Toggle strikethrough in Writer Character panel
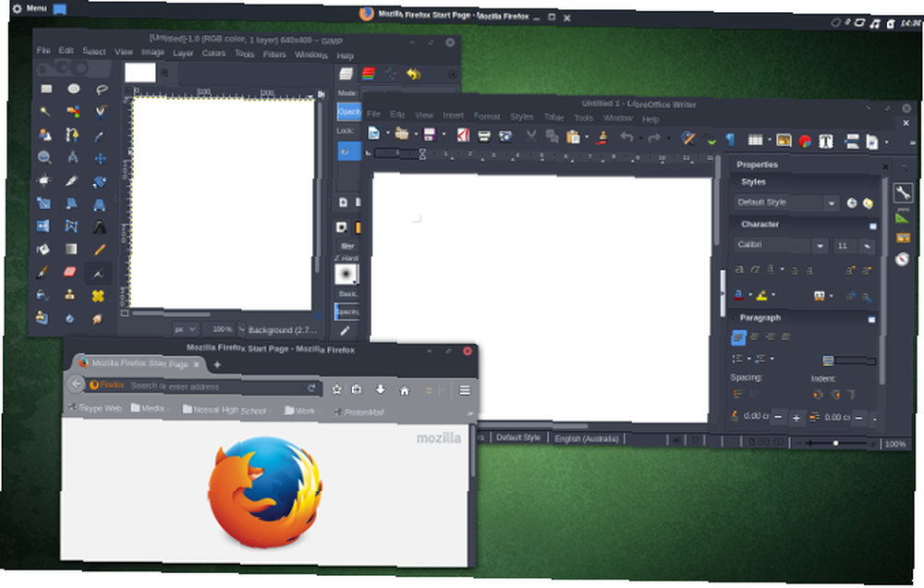The width and height of the screenshot is (924, 588). tap(795, 271)
